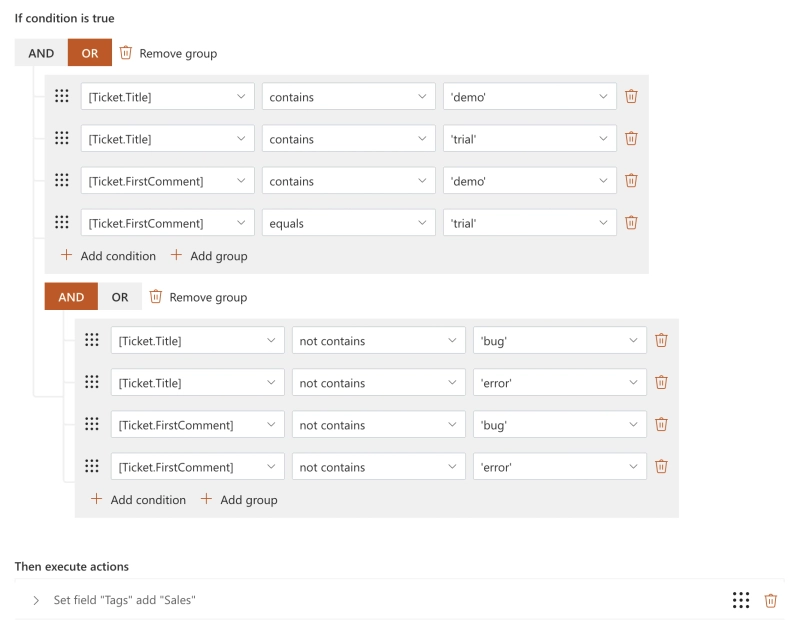The width and height of the screenshot is (800, 626).
Task: Open operator dropdown of FirstComment contains 'demo' row
Action: pos(349,181)
